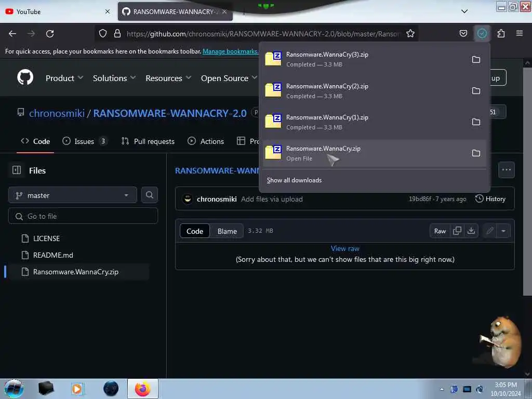
Task: Open the master branch dropdown
Action: coord(73,195)
